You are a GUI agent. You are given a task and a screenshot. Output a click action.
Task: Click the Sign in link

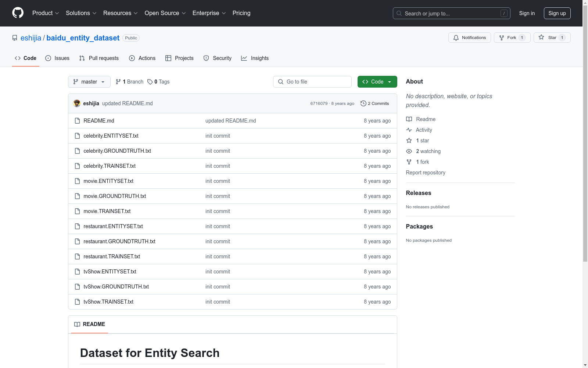click(527, 13)
